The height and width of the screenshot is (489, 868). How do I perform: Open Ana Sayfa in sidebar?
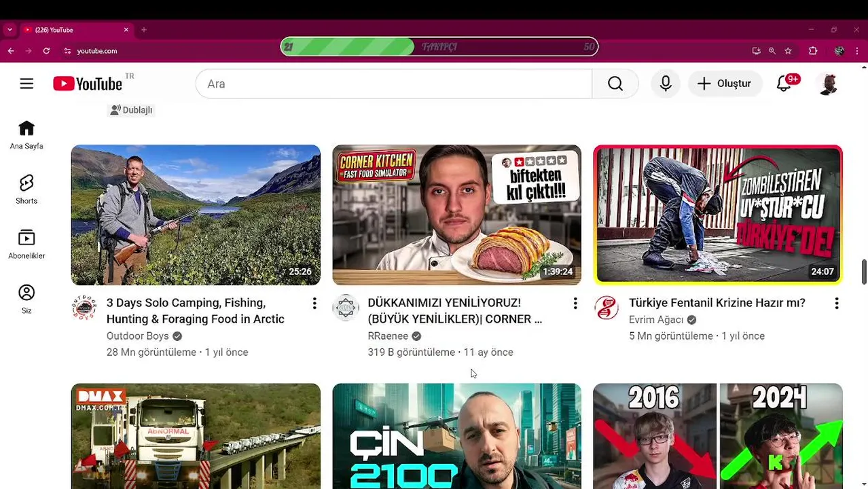26,135
